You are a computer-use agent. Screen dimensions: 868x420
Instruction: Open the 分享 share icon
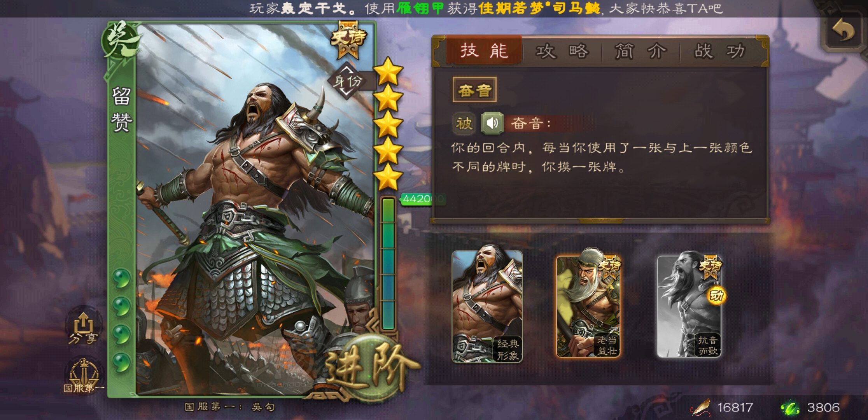(83, 329)
